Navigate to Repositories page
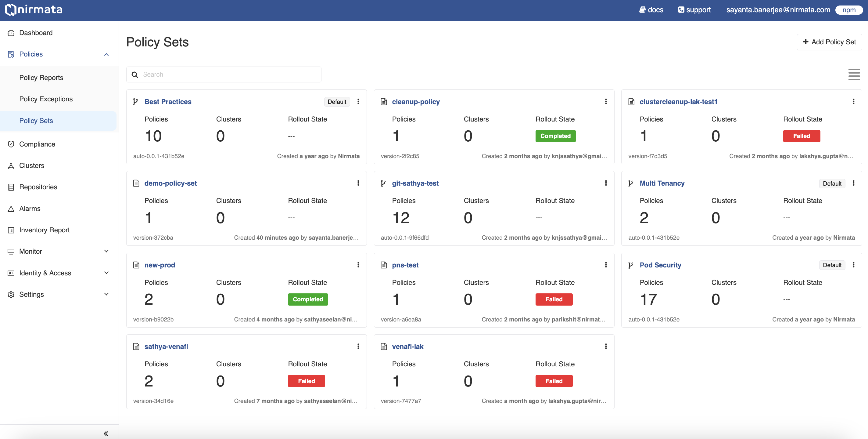This screenshot has height=439, width=868. coord(38,187)
